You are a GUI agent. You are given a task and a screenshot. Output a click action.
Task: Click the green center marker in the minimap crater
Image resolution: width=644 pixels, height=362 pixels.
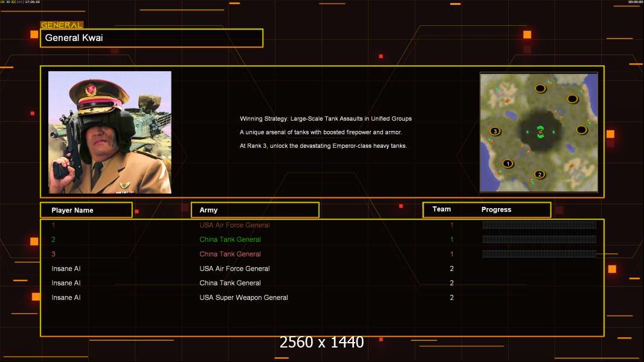point(540,133)
